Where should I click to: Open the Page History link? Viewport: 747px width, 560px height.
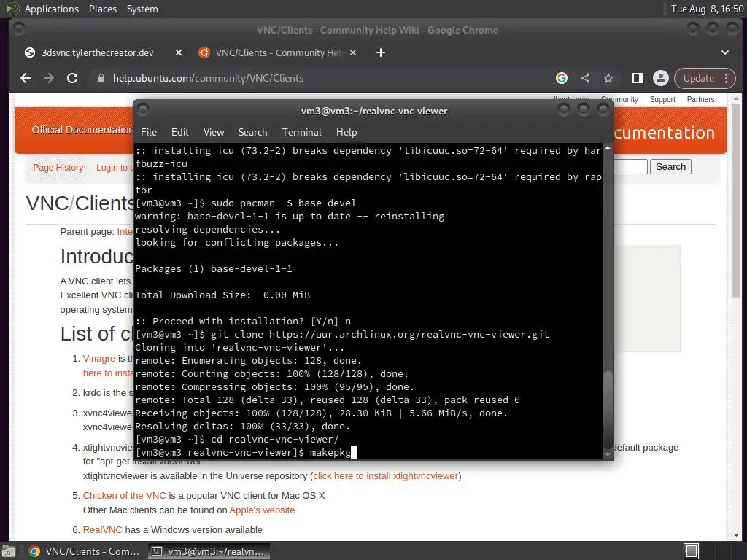point(58,168)
